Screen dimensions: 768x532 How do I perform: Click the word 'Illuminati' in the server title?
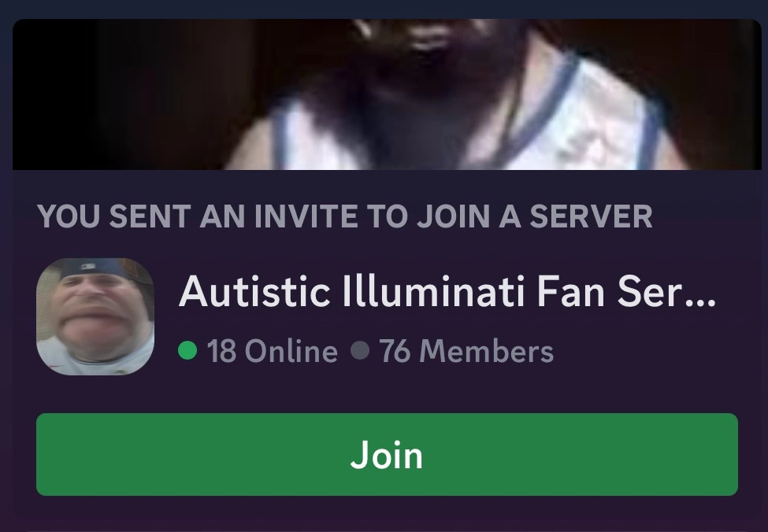click(434, 291)
